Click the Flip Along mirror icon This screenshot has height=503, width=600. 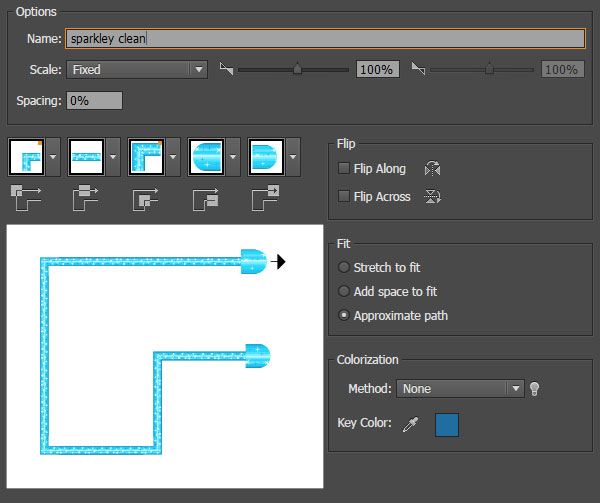coord(433,170)
